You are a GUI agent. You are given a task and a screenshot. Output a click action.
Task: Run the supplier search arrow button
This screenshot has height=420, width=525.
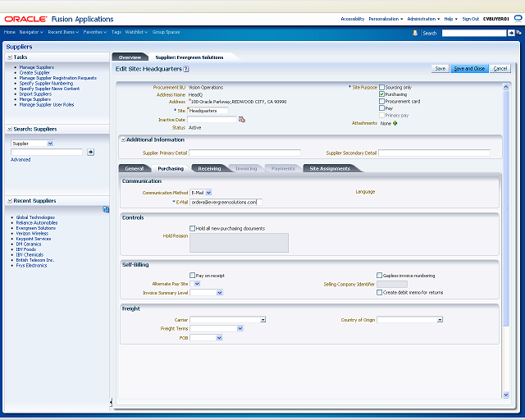pos(90,152)
